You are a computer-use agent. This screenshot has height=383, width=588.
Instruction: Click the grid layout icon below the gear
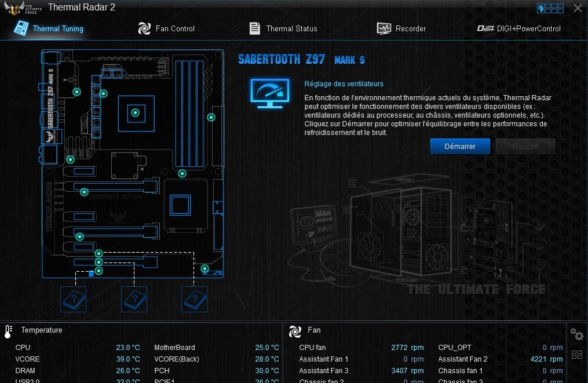tap(577, 355)
